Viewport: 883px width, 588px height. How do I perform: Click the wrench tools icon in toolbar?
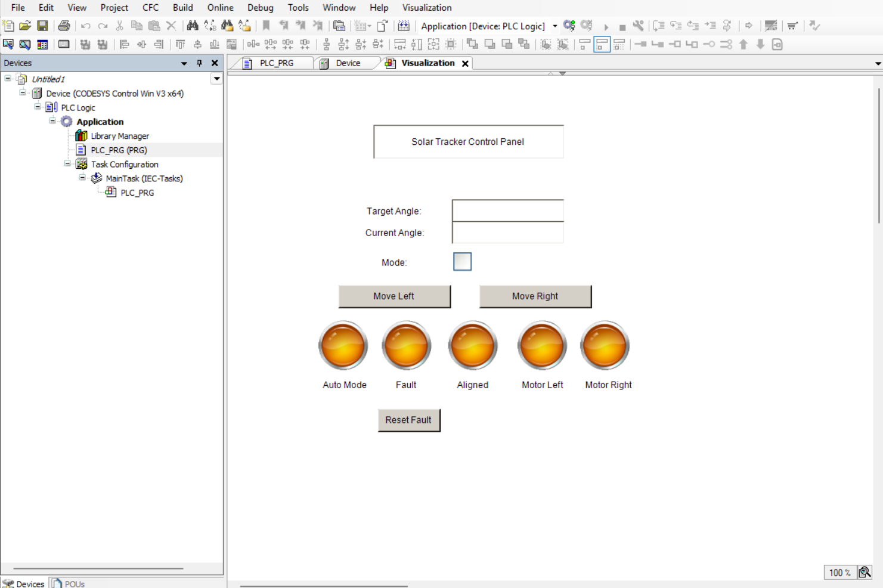coord(639,26)
